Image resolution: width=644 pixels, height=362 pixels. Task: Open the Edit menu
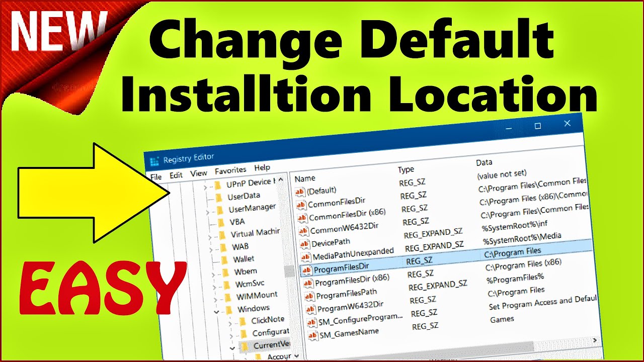tap(176, 175)
